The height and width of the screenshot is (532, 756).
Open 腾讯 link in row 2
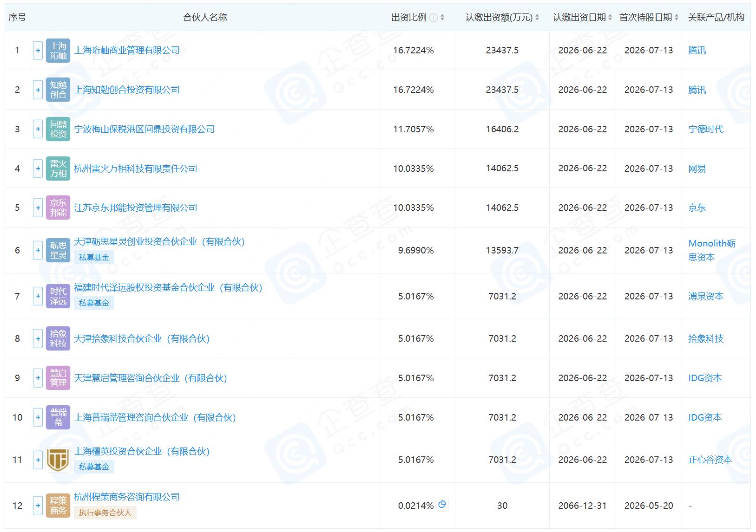click(697, 90)
